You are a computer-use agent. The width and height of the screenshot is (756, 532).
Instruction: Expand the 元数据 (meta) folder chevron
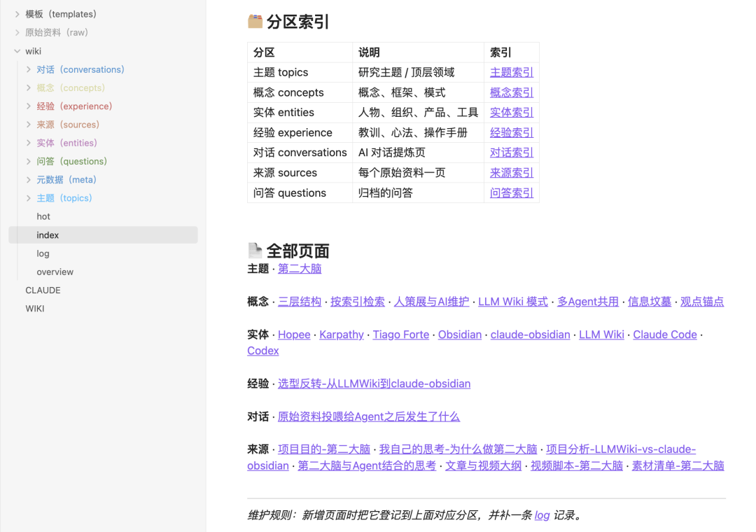[x=29, y=179]
